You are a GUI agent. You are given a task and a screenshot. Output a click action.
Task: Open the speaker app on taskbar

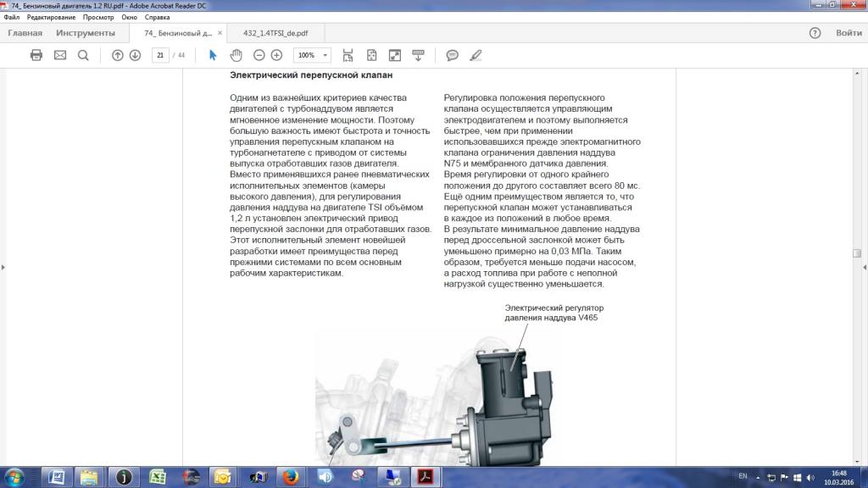click(x=325, y=477)
